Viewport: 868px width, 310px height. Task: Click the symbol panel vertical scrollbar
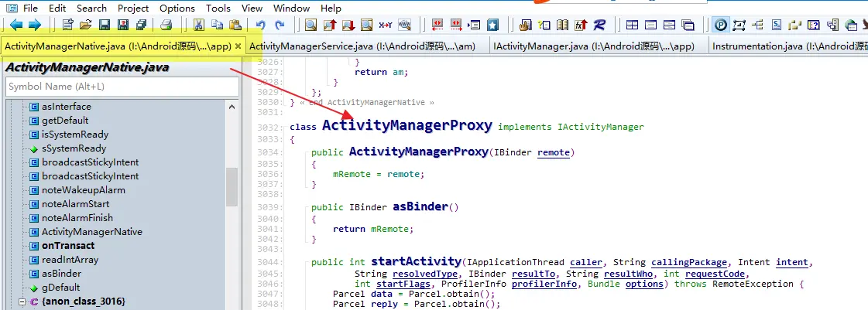pyautogui.click(x=232, y=187)
